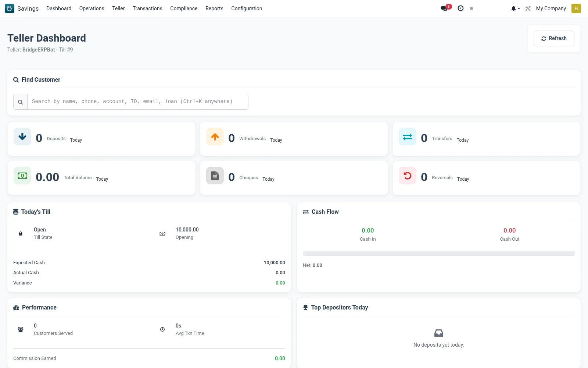
Task: Focus the customer search input field
Action: (138, 102)
